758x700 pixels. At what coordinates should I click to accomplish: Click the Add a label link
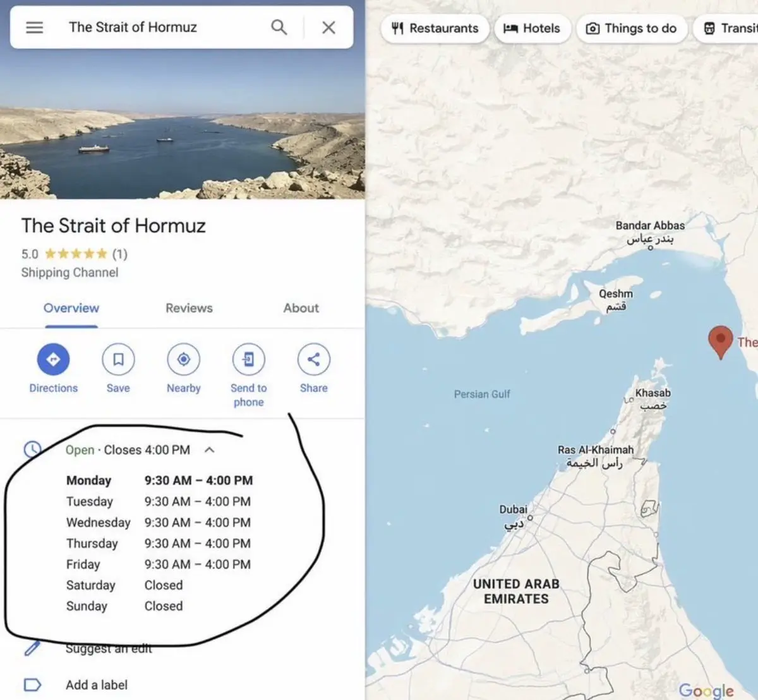point(97,685)
